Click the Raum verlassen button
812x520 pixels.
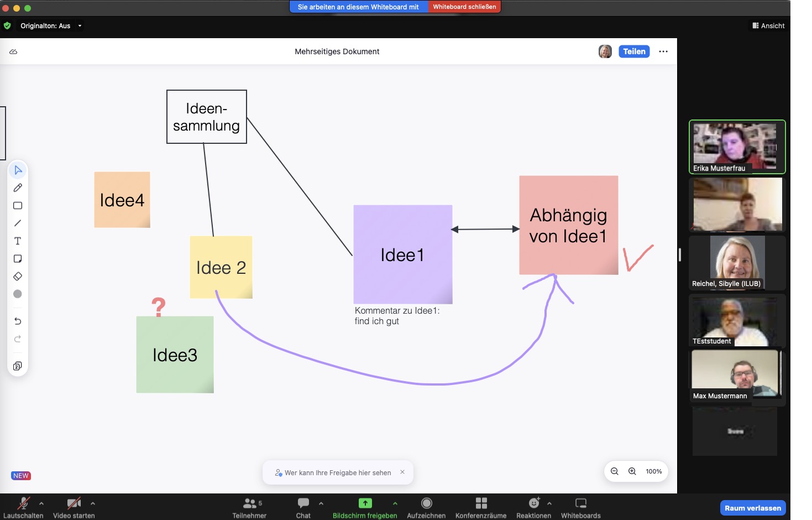[752, 508]
